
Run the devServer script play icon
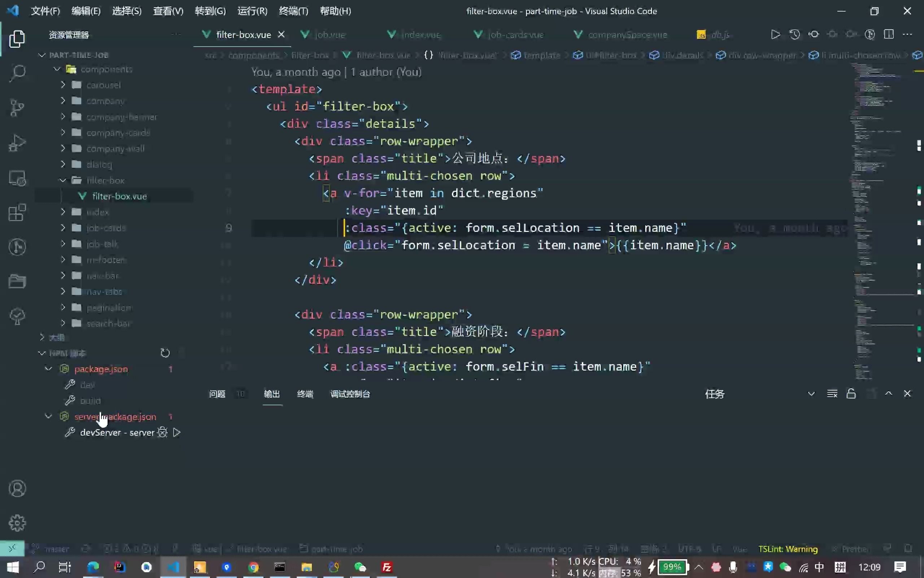pyautogui.click(x=177, y=432)
